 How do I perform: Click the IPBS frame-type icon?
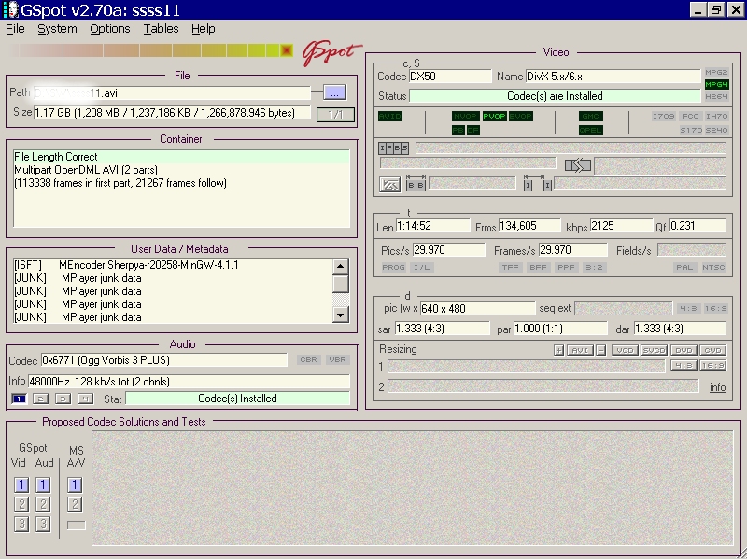(x=393, y=148)
